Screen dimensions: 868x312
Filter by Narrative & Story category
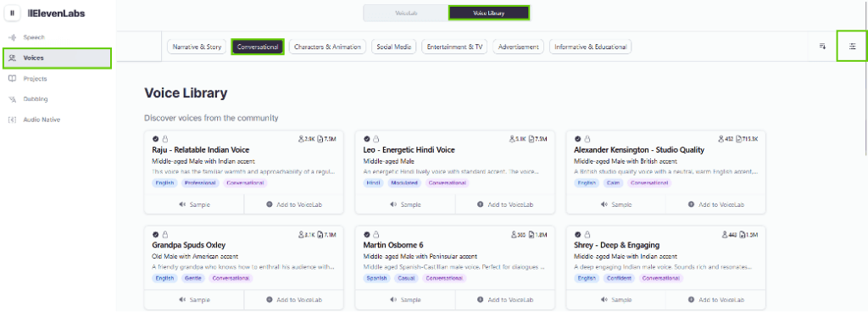coord(197,47)
